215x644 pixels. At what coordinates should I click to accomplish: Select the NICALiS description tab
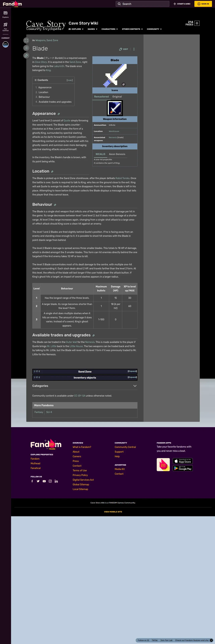pos(100,154)
